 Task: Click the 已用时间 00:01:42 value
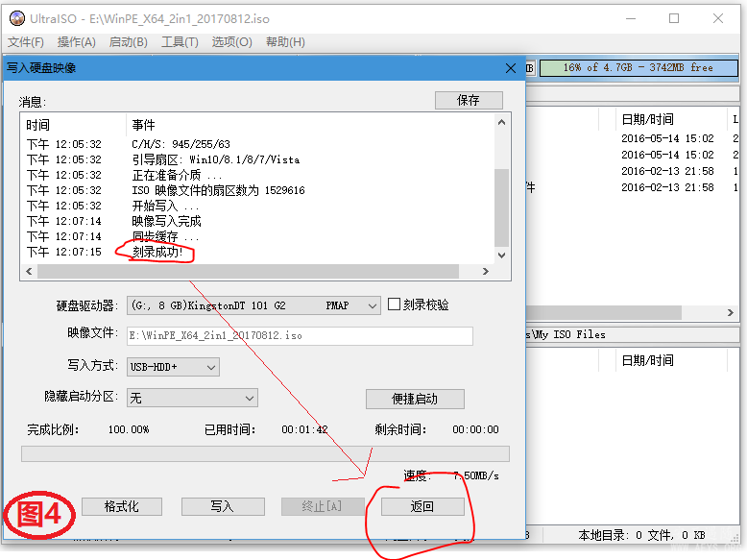point(304,429)
